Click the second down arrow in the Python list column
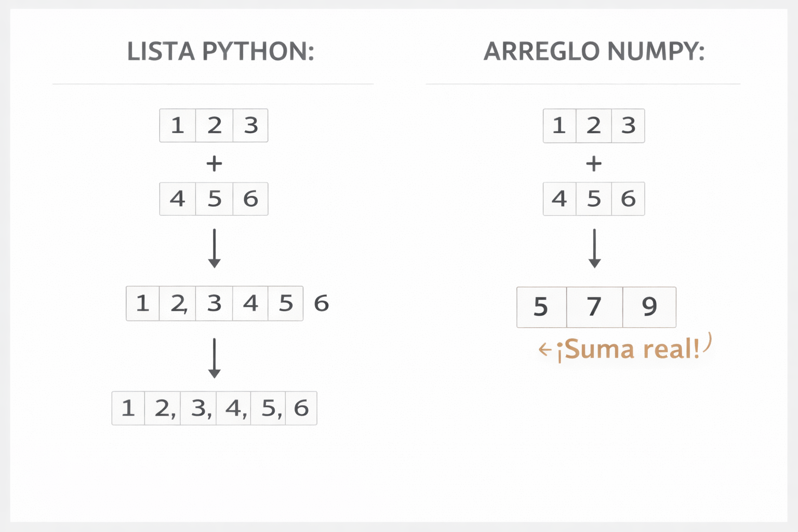The height and width of the screenshot is (532, 798). pyautogui.click(x=214, y=358)
